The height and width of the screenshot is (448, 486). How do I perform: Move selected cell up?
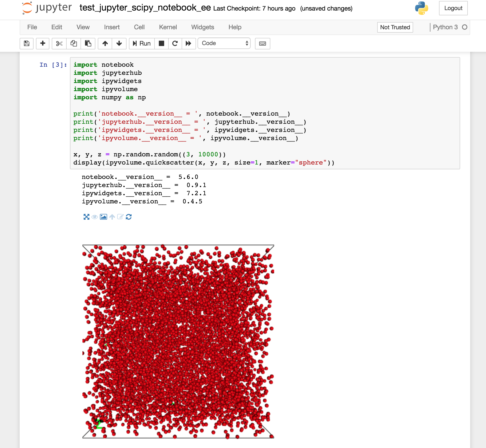(105, 44)
